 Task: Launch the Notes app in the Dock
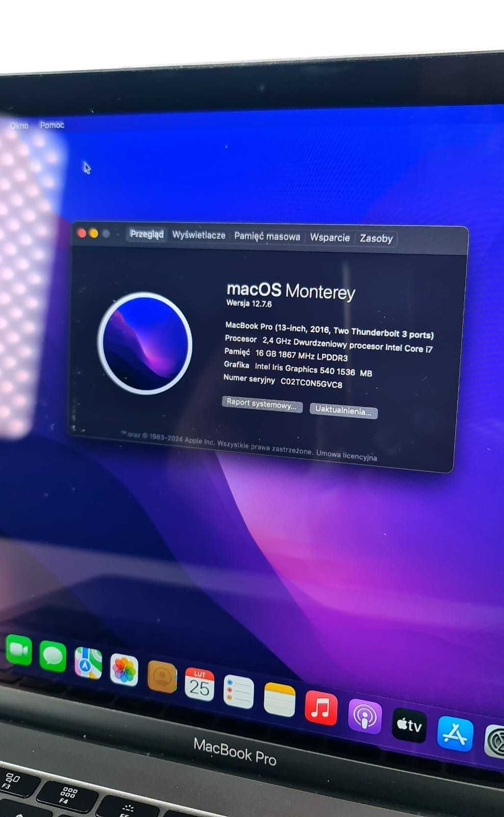point(280,700)
